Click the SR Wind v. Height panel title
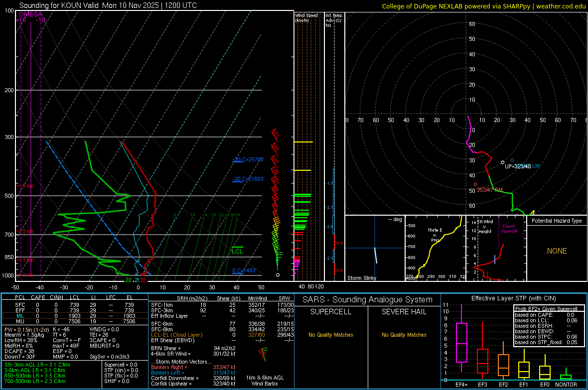Viewport: 588px width, 390px height. pos(485,227)
